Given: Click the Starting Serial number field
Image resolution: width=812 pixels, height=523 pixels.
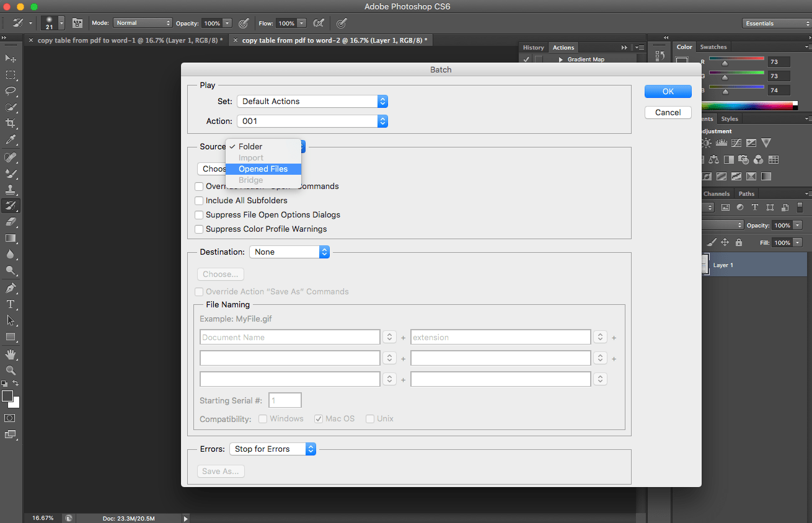Looking at the screenshot, I should click(285, 400).
